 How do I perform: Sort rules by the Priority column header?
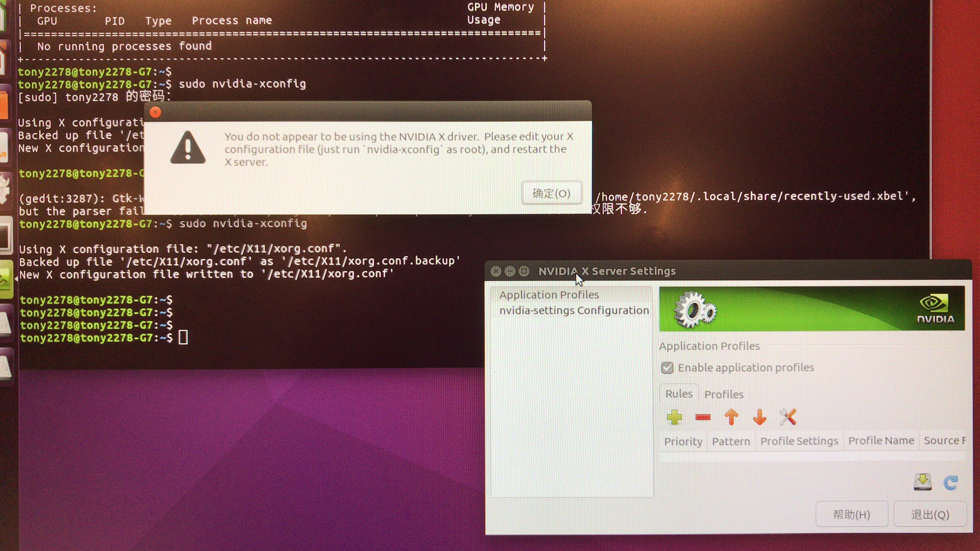point(683,441)
